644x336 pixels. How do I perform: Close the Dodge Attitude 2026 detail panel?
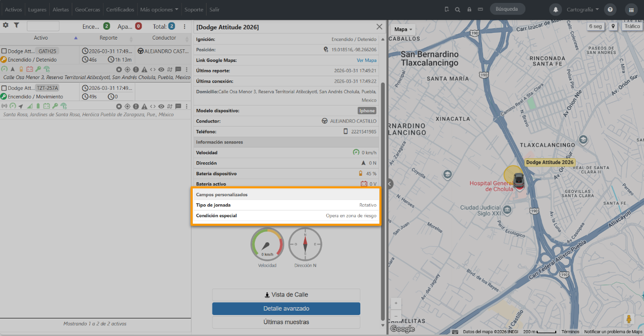379,27
